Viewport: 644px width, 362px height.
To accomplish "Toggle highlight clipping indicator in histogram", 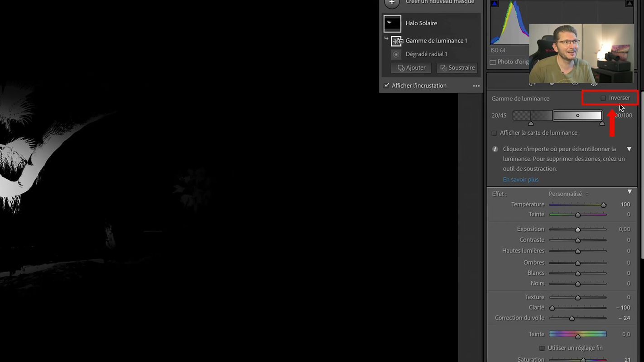I will [x=630, y=4].
